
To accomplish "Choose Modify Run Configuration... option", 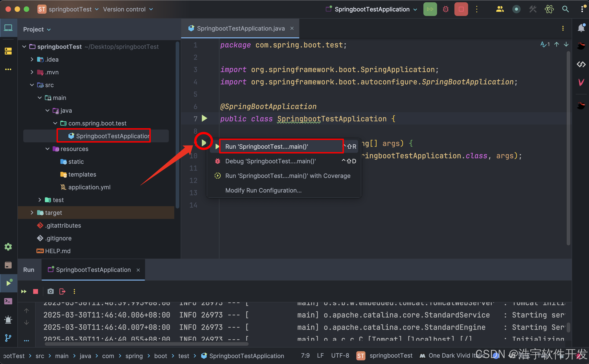I will (263, 190).
